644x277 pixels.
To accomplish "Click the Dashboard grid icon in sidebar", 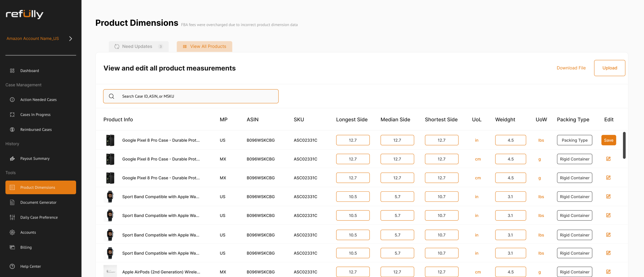I will [x=12, y=71].
